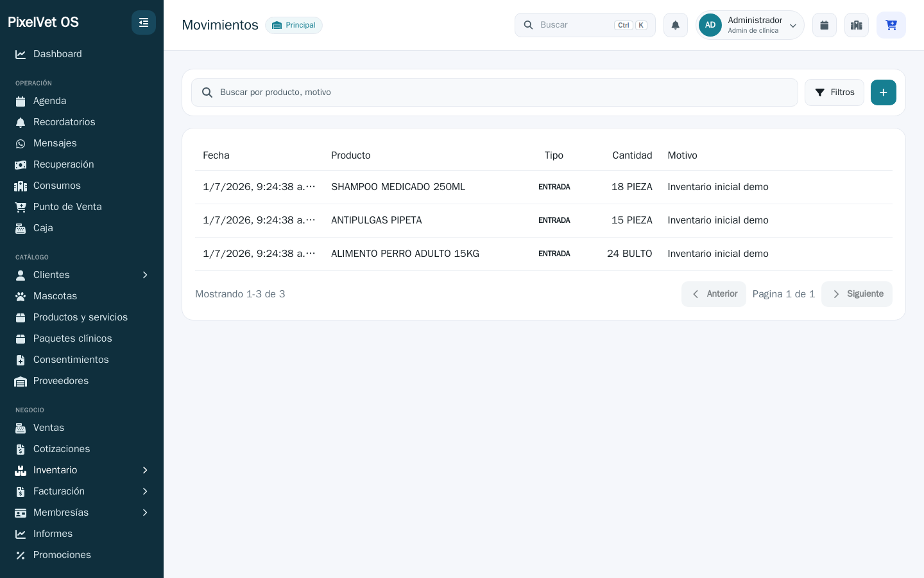
Task: Navigate to Punto de Venta
Action: point(81,207)
